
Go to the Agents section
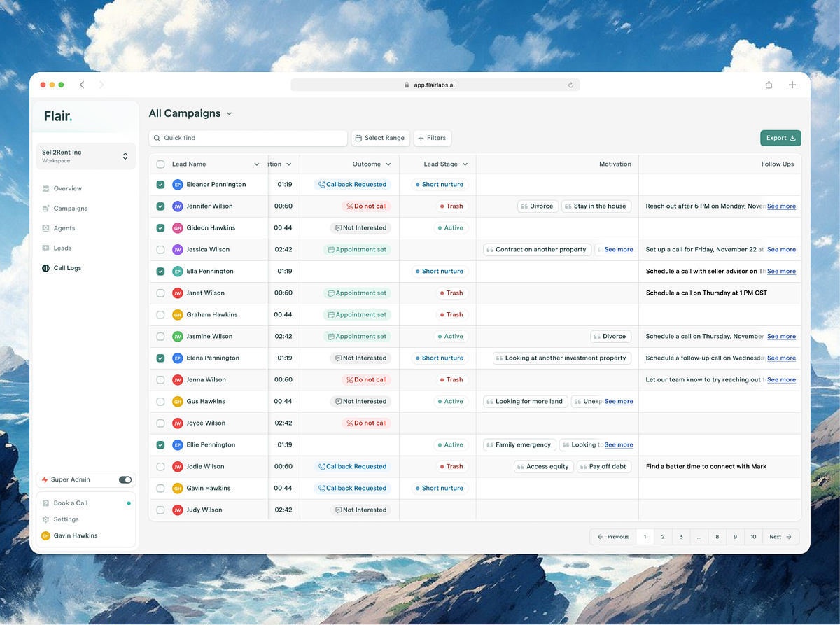(64, 228)
